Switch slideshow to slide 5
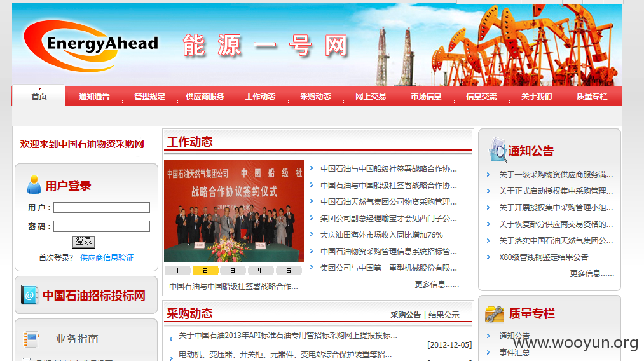Image resolution: width=644 pixels, height=361 pixels. click(x=289, y=271)
